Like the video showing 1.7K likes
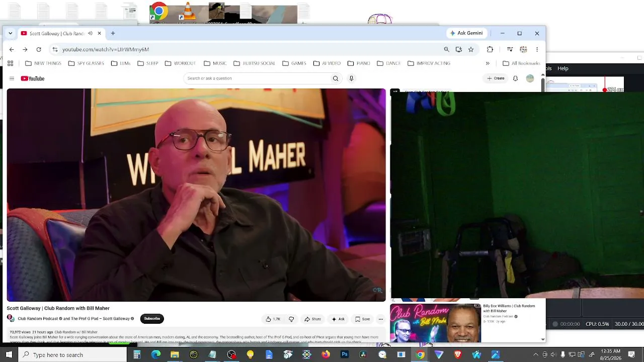 pyautogui.click(x=273, y=319)
